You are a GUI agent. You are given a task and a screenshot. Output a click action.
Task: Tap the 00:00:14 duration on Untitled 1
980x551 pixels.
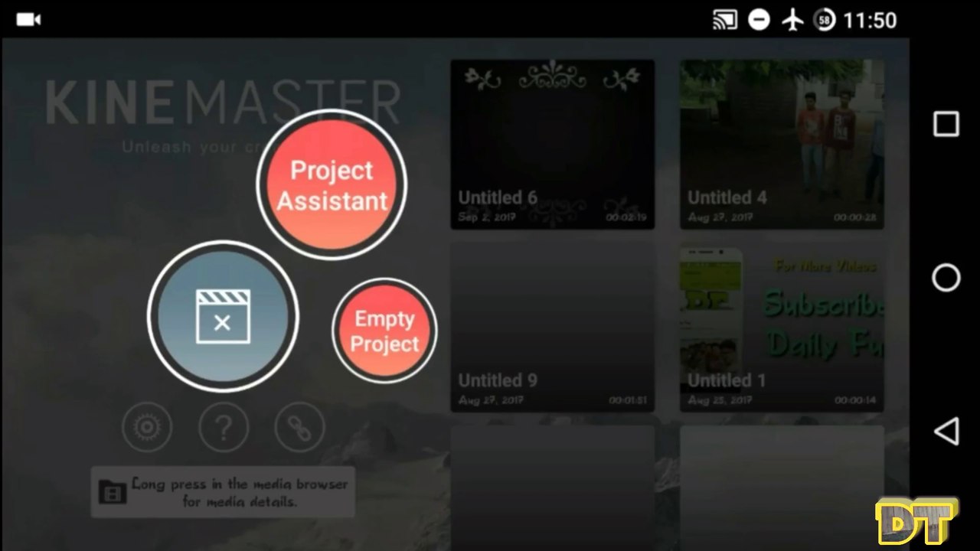click(x=855, y=400)
